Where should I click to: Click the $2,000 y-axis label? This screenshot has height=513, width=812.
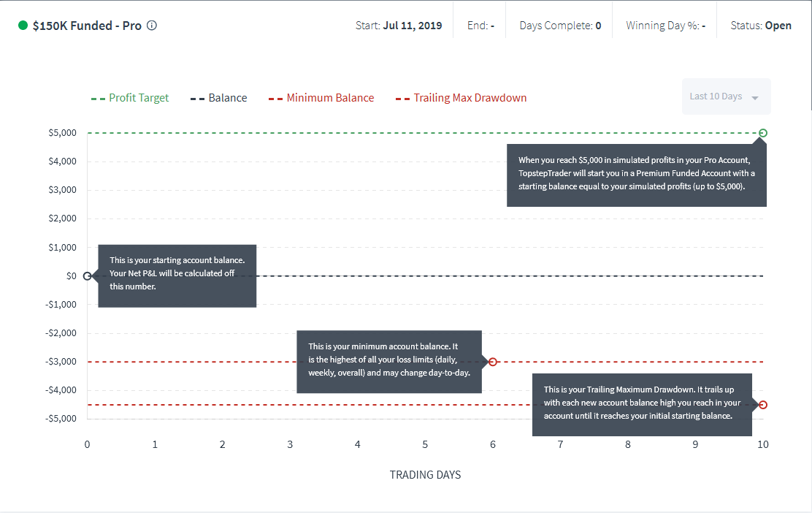coord(63,218)
